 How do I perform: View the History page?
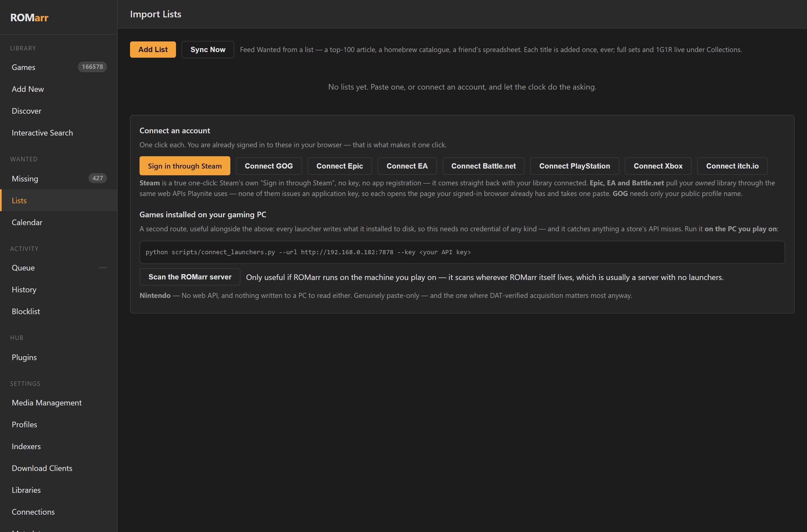(x=58, y=290)
